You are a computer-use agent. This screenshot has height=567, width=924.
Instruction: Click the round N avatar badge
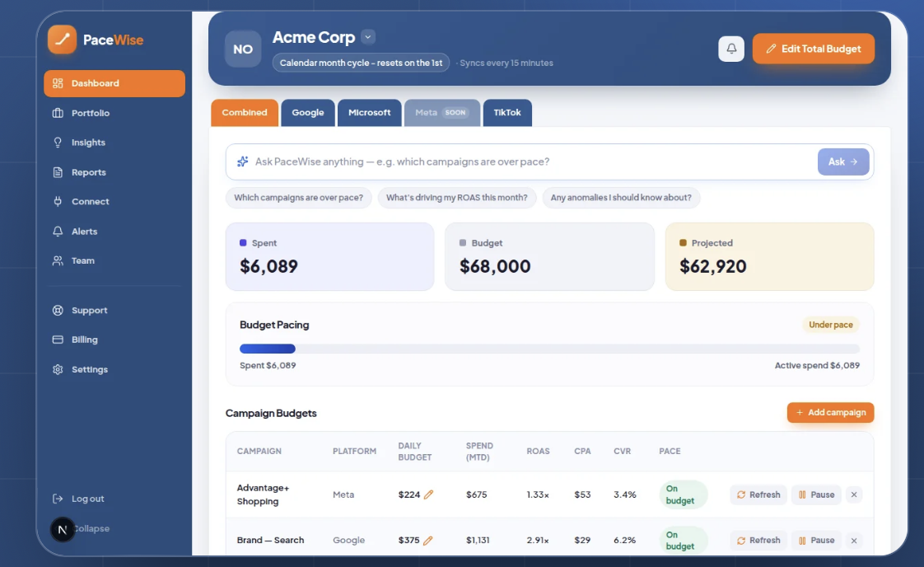coord(63,529)
